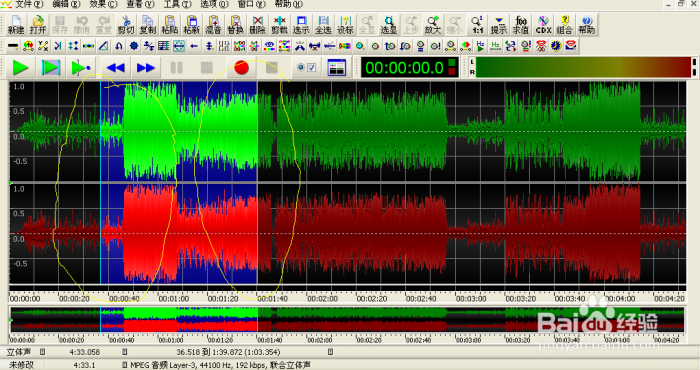
Task: Open the 编辑(E) menu
Action: [x=66, y=4]
